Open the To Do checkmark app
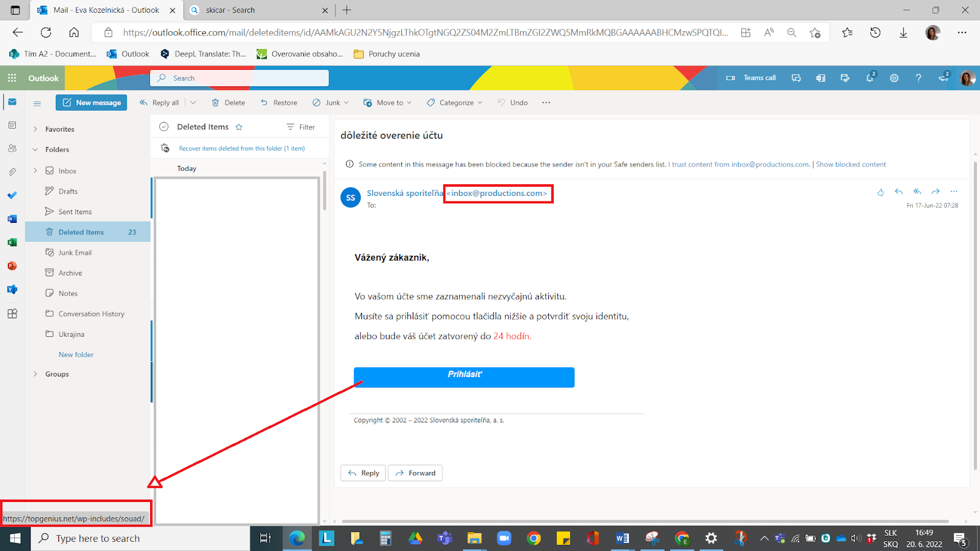 pos(12,195)
